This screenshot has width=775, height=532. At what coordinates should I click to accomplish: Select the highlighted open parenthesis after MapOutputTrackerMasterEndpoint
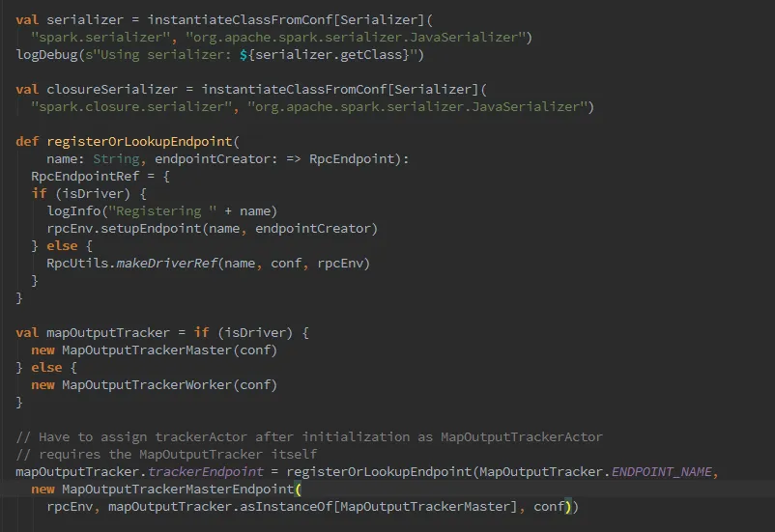298,490
